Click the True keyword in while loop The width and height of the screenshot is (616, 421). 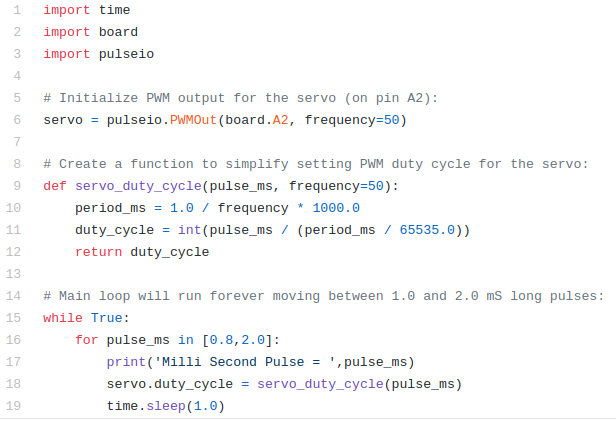[106, 318]
